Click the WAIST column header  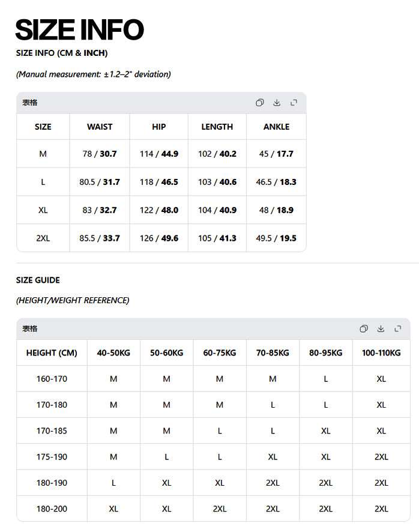point(100,127)
